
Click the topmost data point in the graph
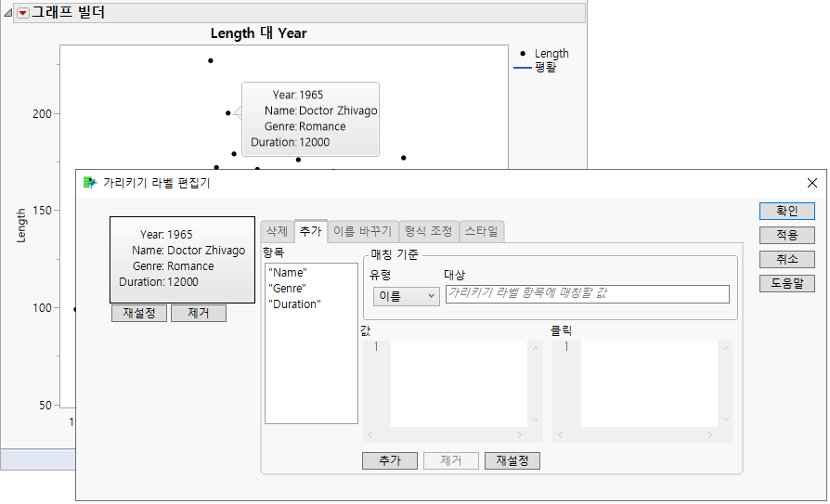[210, 60]
